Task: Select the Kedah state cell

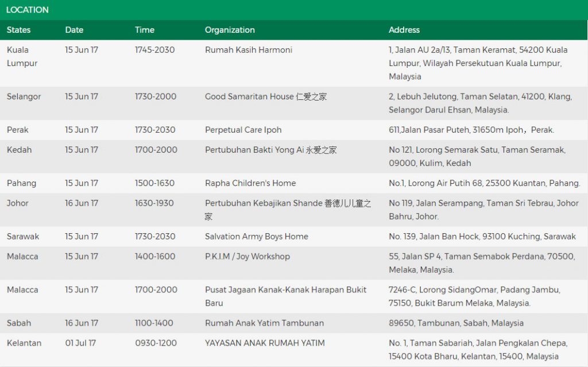Action: click(x=19, y=150)
